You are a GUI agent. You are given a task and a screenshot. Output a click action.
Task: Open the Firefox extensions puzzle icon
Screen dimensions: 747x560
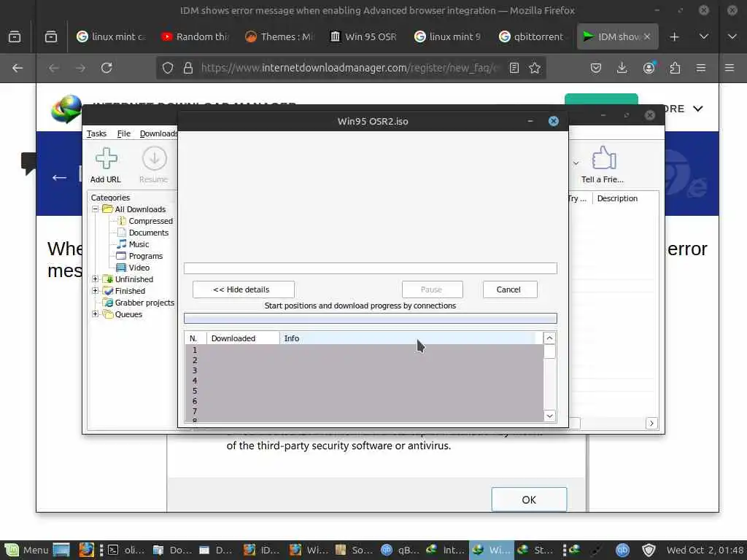pos(675,68)
